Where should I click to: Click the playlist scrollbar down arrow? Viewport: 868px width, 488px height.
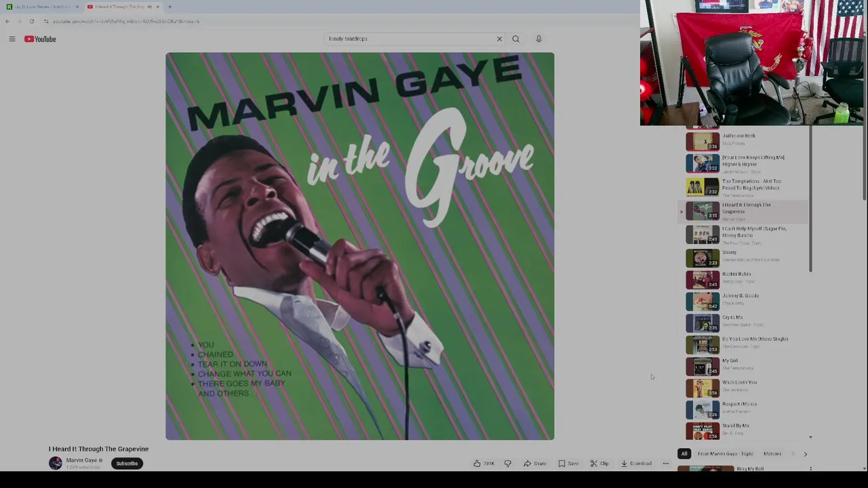pyautogui.click(x=810, y=437)
